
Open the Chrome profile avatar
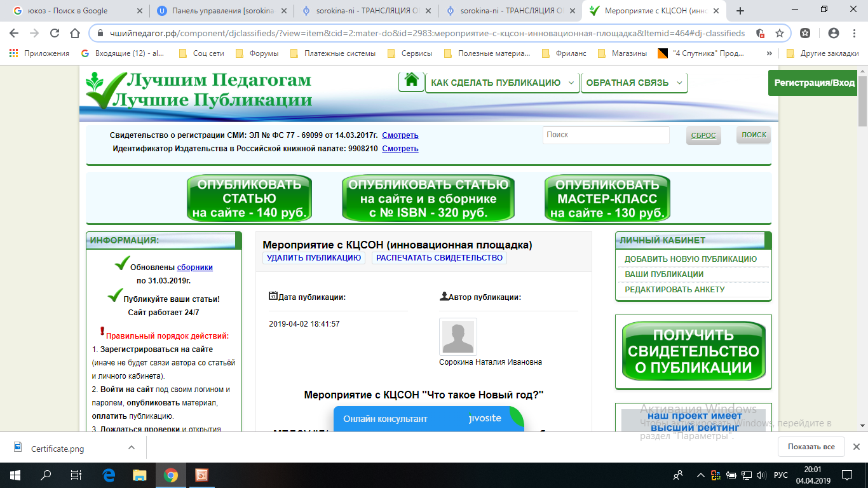pyautogui.click(x=834, y=33)
